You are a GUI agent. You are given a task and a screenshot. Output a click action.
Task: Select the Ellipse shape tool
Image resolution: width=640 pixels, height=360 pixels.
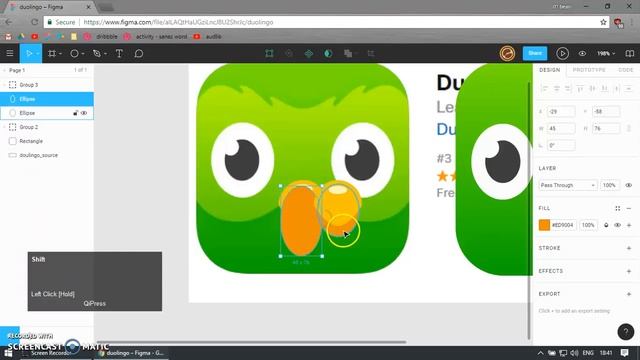74,53
